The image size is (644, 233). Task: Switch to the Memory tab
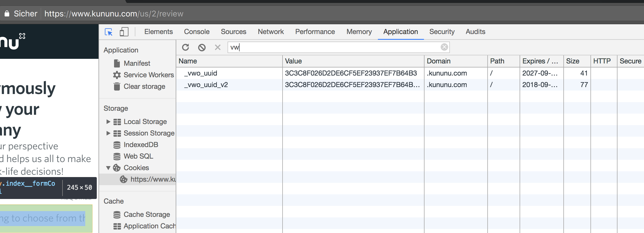pos(359,32)
